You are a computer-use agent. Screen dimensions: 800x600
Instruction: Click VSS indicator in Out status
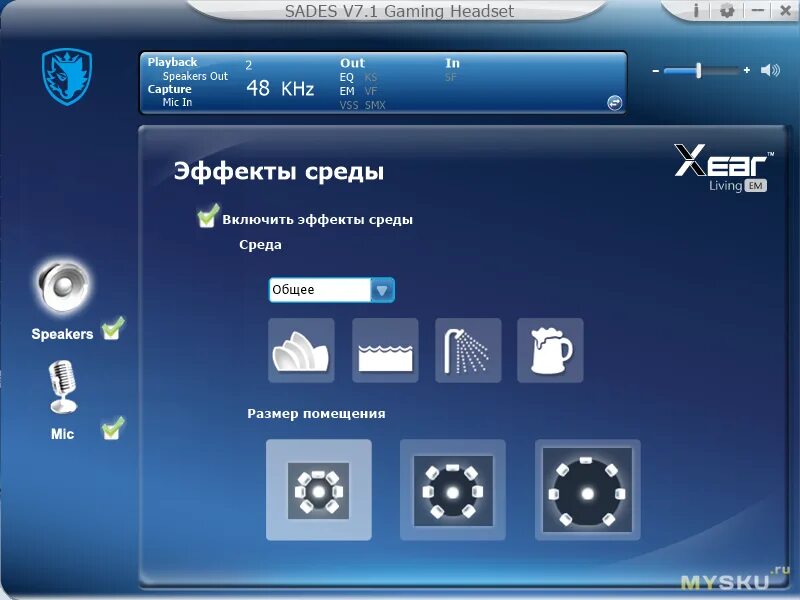(349, 105)
